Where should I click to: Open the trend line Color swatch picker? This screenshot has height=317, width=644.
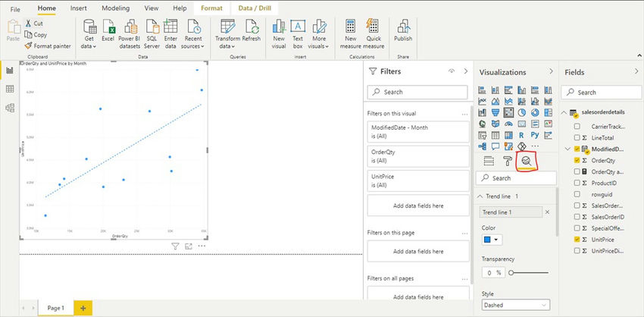(x=492, y=240)
